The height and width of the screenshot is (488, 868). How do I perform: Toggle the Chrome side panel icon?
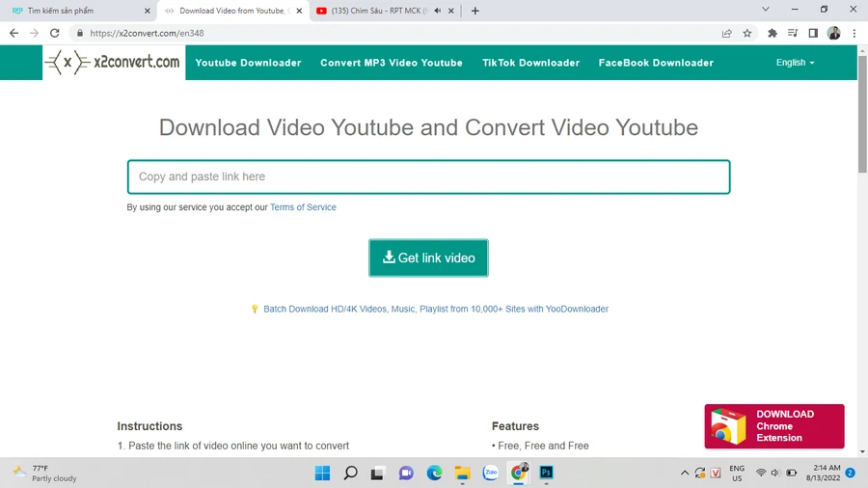(x=813, y=33)
